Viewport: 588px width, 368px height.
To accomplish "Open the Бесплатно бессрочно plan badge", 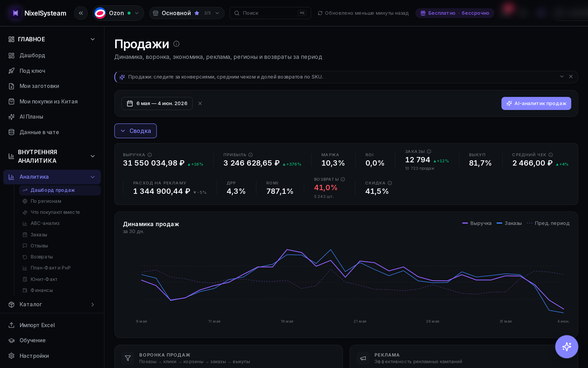I will click(x=455, y=13).
